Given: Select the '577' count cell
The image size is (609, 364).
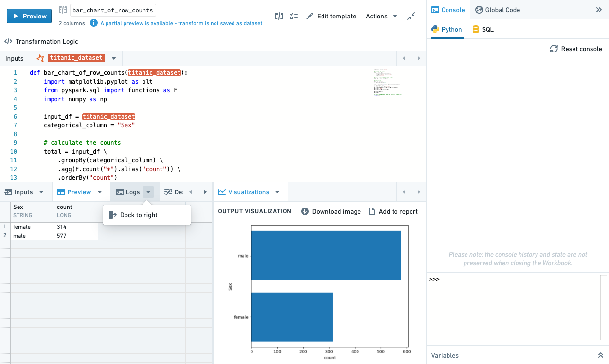Looking at the screenshot, I should [x=76, y=236].
